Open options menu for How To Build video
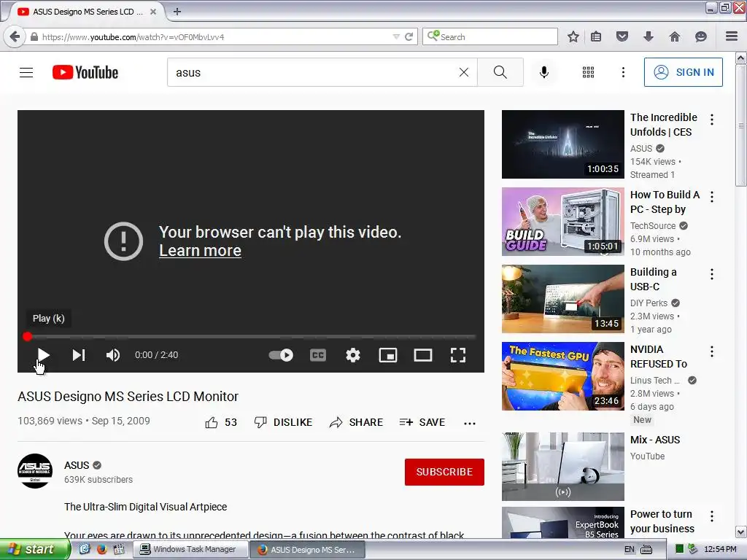747x560 pixels. 712,197
